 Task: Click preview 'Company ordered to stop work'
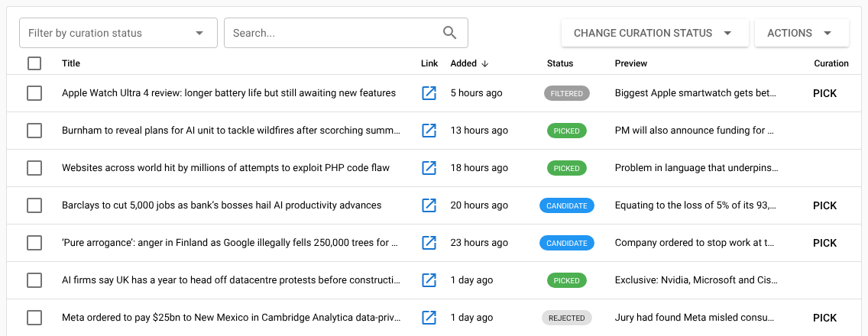pos(695,242)
